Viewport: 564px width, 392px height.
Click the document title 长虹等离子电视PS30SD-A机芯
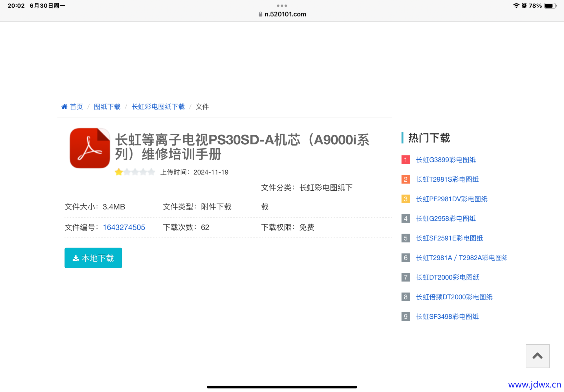[x=242, y=147]
